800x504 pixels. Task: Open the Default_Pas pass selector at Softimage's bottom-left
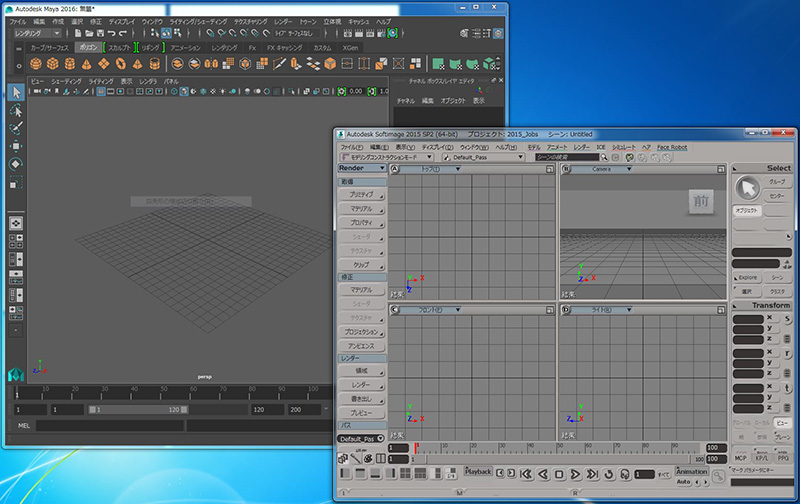[361, 439]
